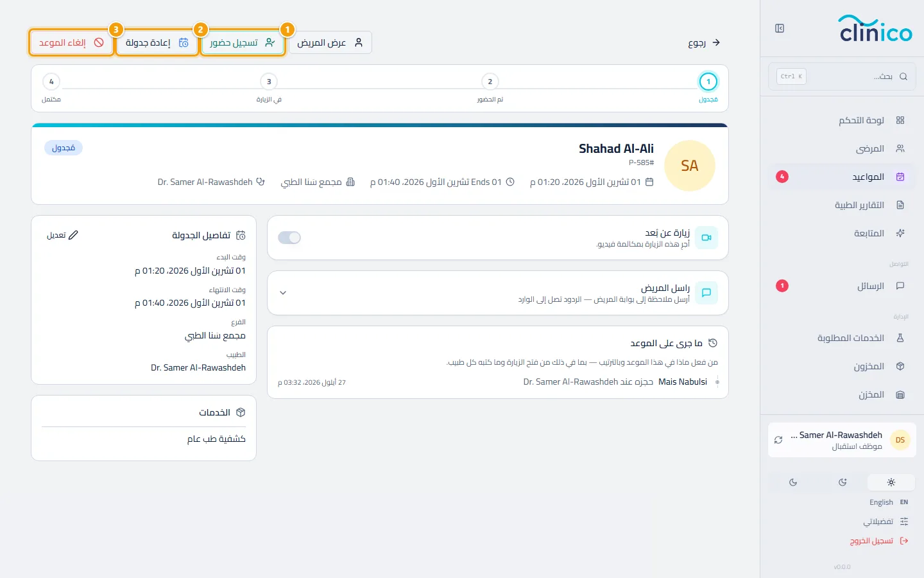
Task: Click تعديل edit scheduling details
Action: (x=62, y=235)
